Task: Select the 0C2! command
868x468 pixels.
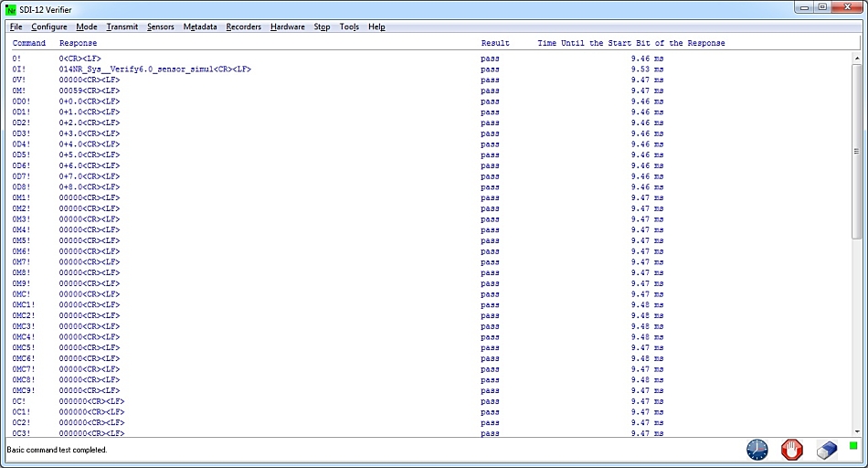Action: point(21,422)
